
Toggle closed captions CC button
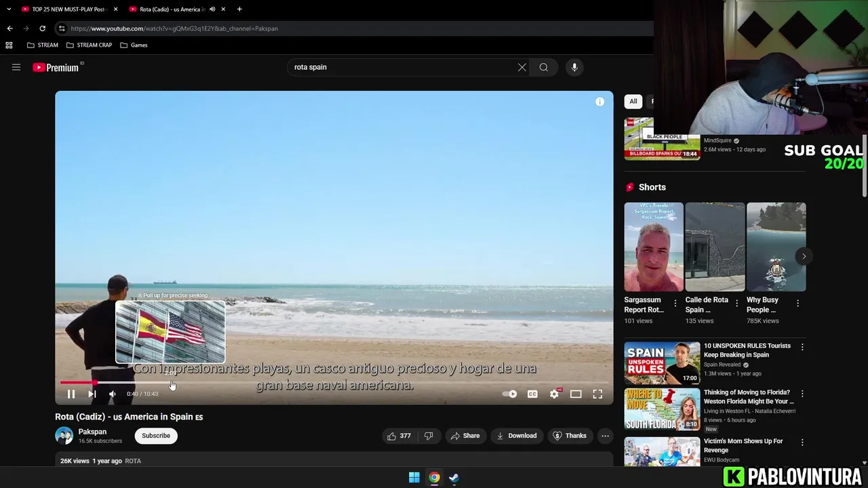pos(532,394)
